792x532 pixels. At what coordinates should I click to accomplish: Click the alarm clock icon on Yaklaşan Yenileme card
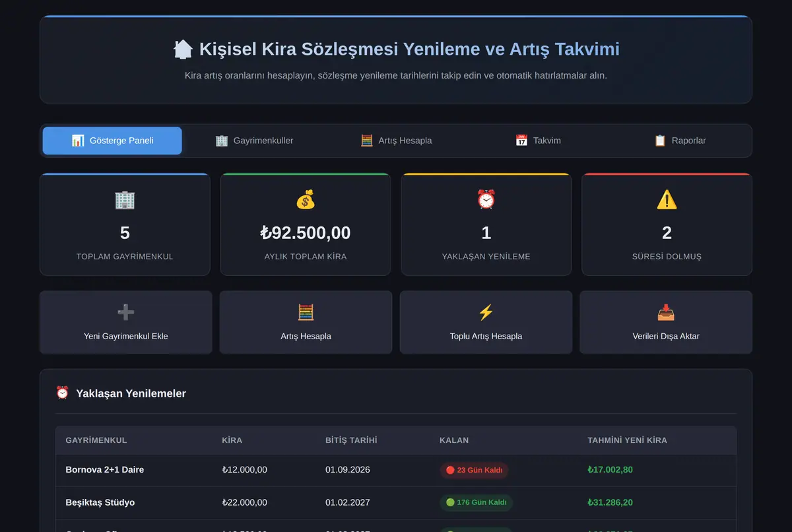(x=486, y=199)
